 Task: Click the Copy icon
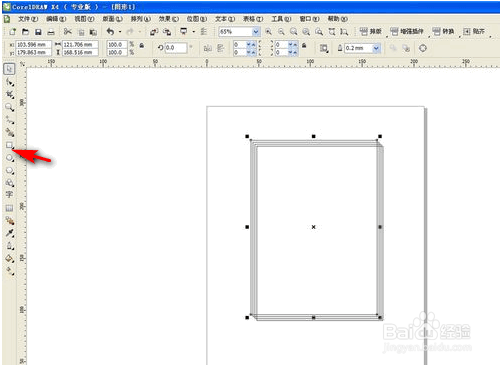[x=81, y=32]
